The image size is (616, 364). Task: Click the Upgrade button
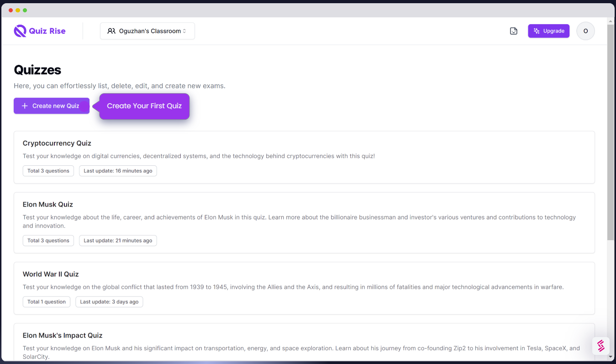548,31
